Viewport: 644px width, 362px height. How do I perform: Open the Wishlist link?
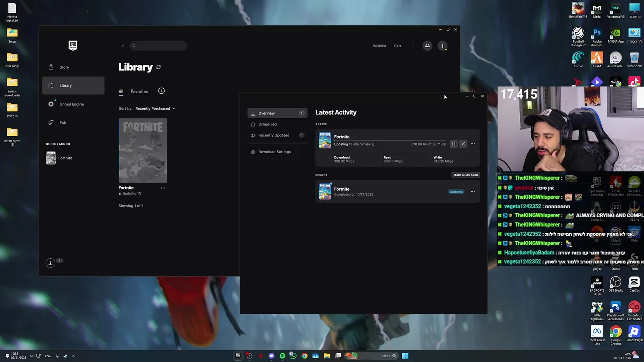click(379, 46)
